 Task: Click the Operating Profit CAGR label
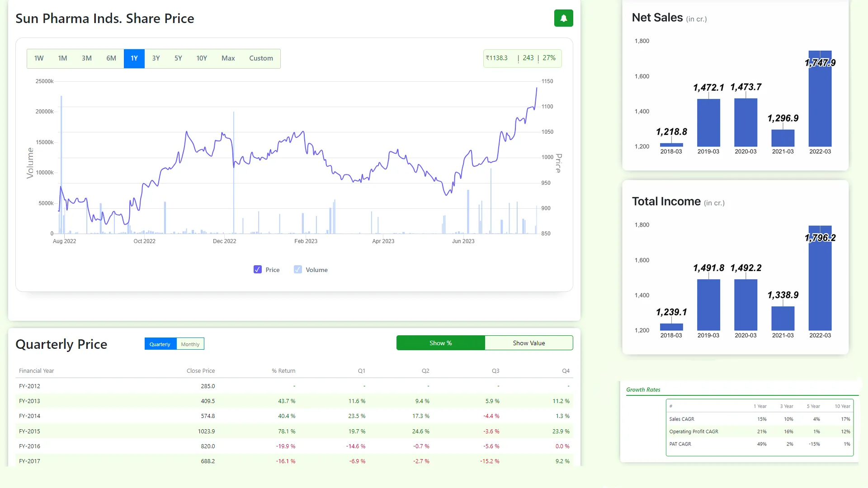click(694, 432)
